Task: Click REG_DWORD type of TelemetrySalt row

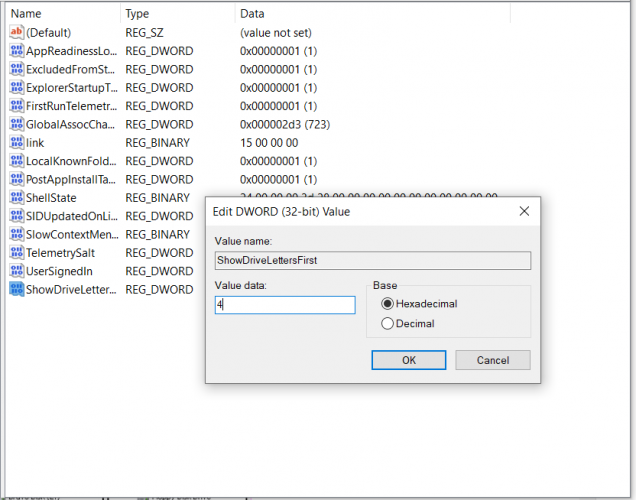Action: [159, 253]
